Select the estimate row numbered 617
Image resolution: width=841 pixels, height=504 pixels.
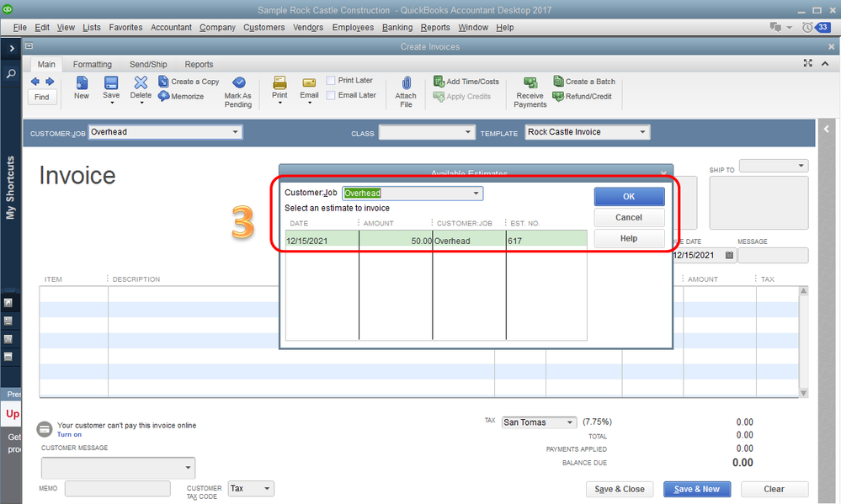pyautogui.click(x=436, y=241)
